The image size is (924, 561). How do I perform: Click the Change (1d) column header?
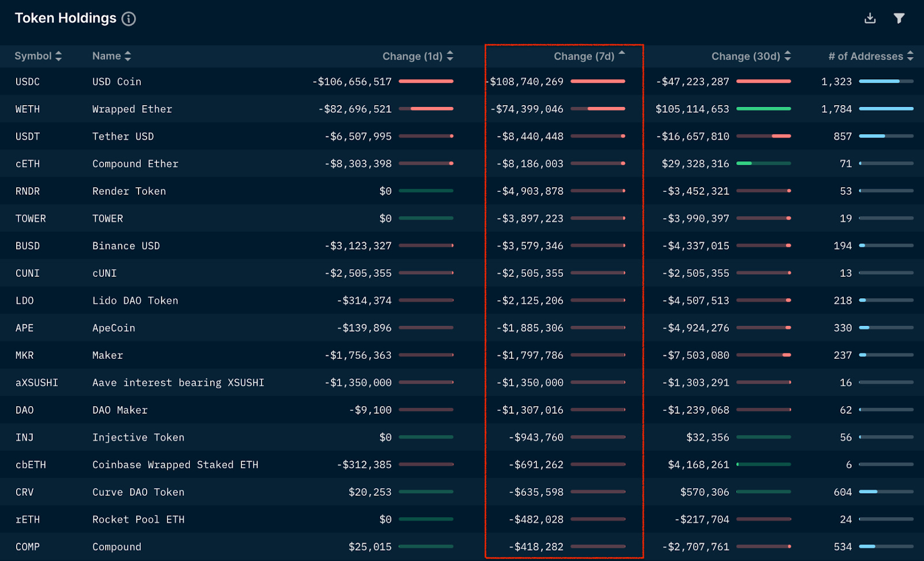point(412,57)
